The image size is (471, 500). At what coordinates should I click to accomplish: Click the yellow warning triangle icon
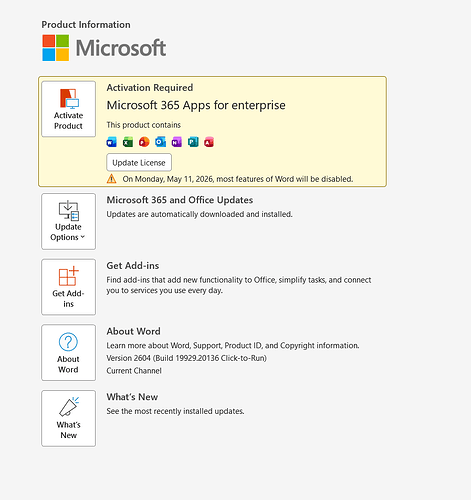[111, 179]
